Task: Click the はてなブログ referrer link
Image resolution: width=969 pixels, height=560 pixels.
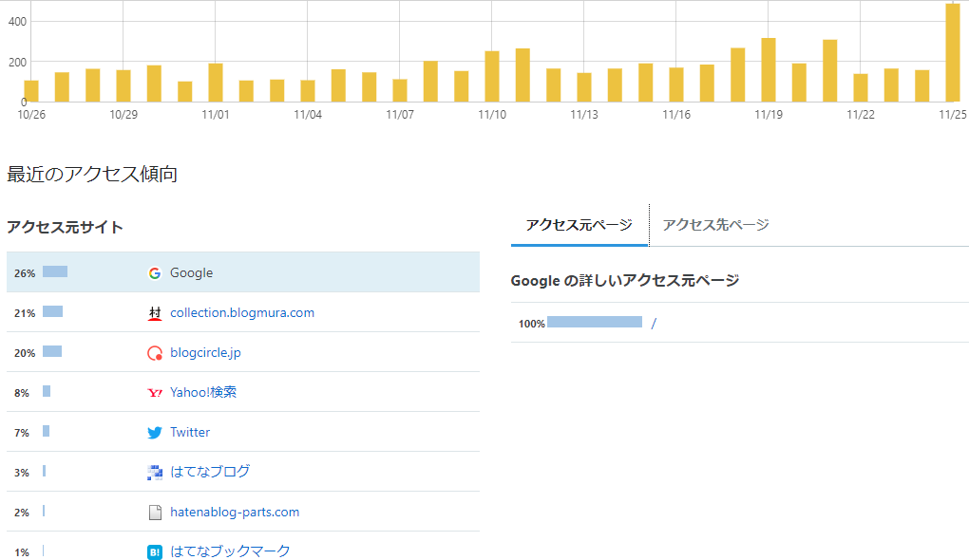Action: coord(210,471)
